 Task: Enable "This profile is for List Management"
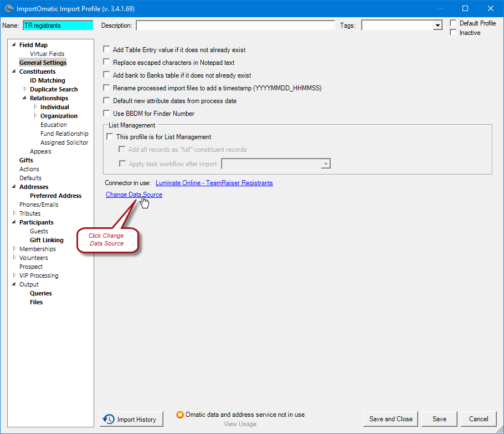110,136
